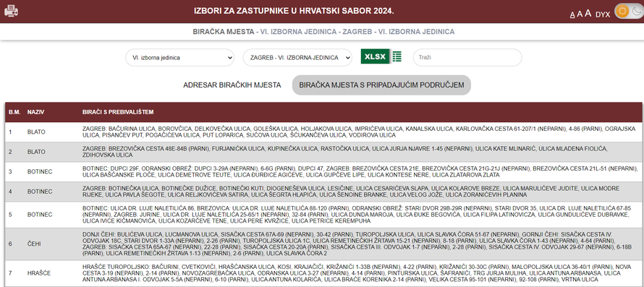Select the smallest underlined A font size
The width and height of the screenshot is (644, 287).
point(572,14)
